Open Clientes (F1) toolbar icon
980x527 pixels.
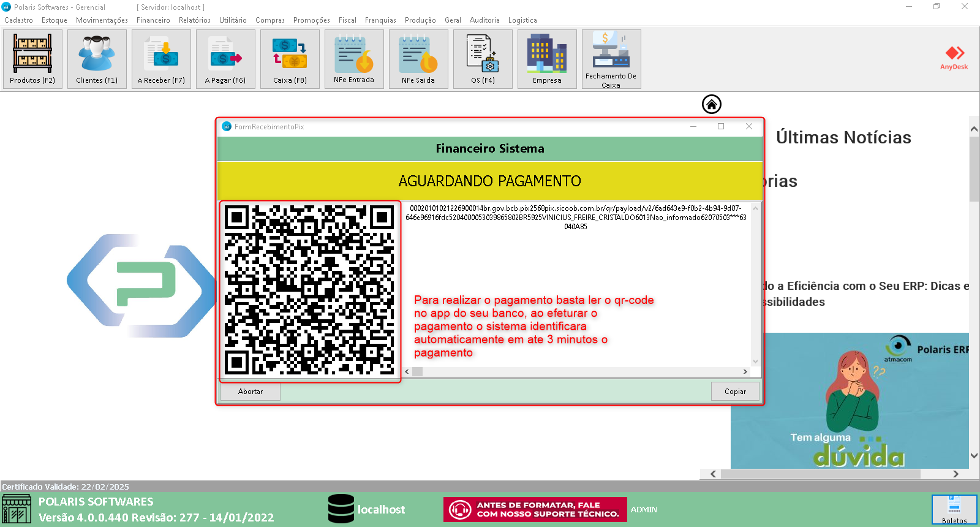97,59
